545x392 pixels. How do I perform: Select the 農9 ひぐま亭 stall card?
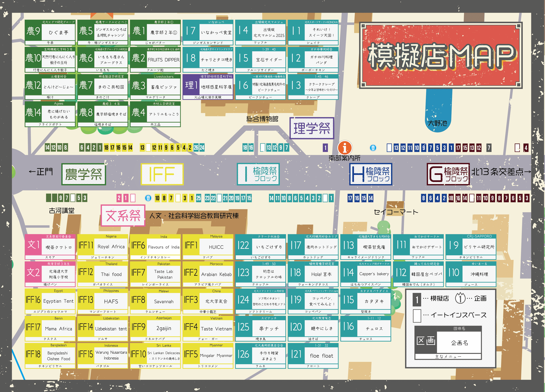click(x=50, y=32)
